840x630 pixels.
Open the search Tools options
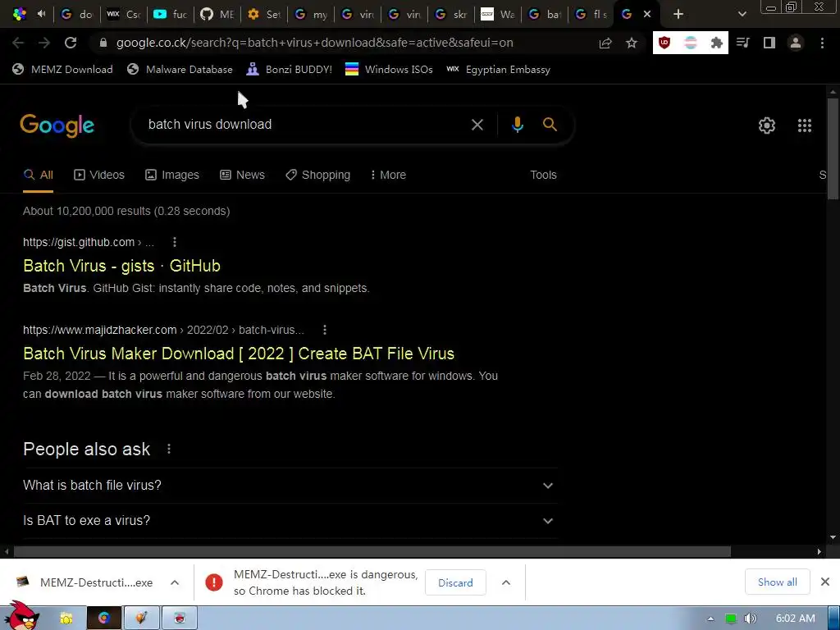[x=543, y=176]
